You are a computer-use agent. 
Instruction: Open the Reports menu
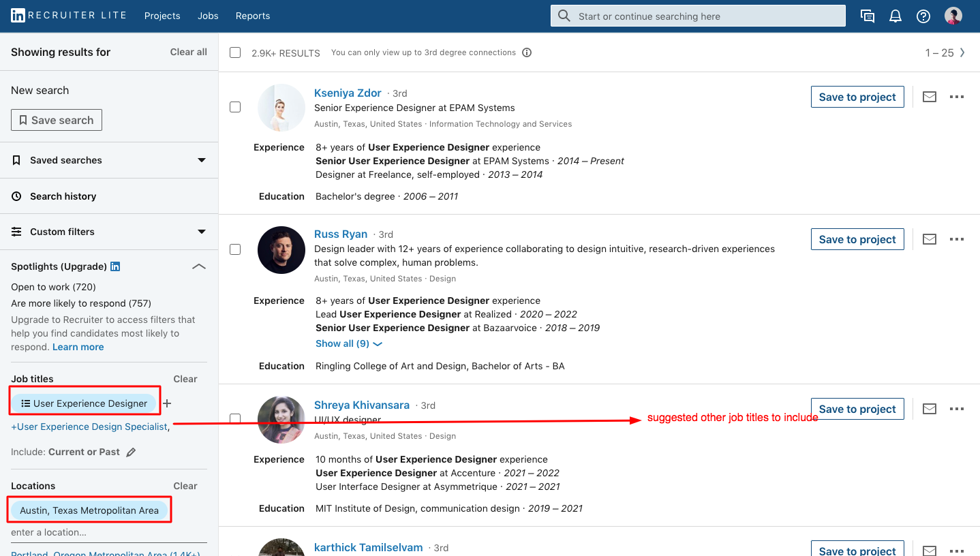coord(253,16)
